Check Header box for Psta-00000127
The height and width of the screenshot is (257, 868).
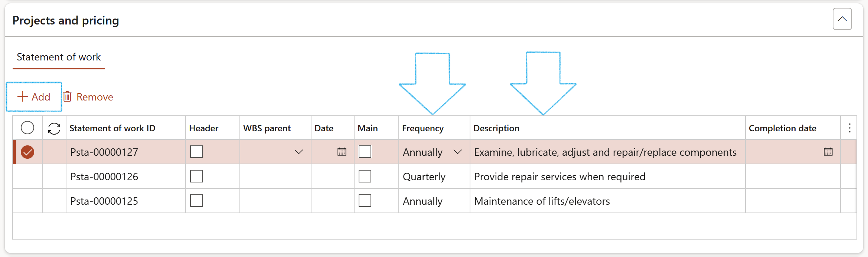[x=196, y=152]
